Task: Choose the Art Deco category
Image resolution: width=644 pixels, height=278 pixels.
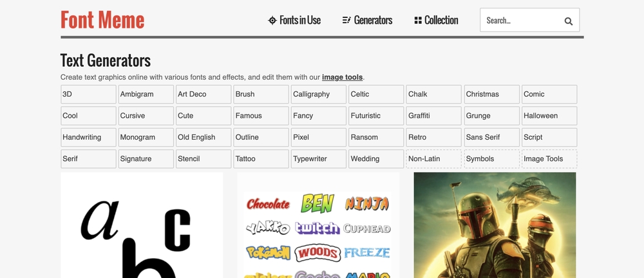Action: click(x=204, y=94)
